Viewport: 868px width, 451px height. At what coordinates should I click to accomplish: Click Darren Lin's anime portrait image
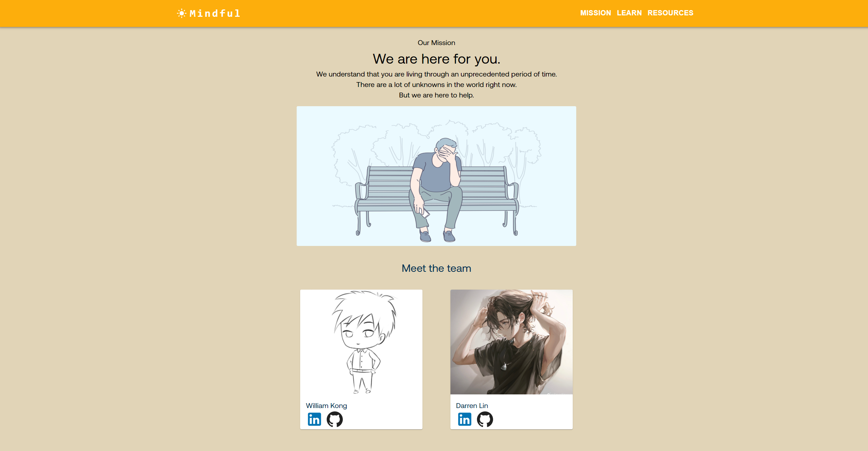pyautogui.click(x=512, y=342)
